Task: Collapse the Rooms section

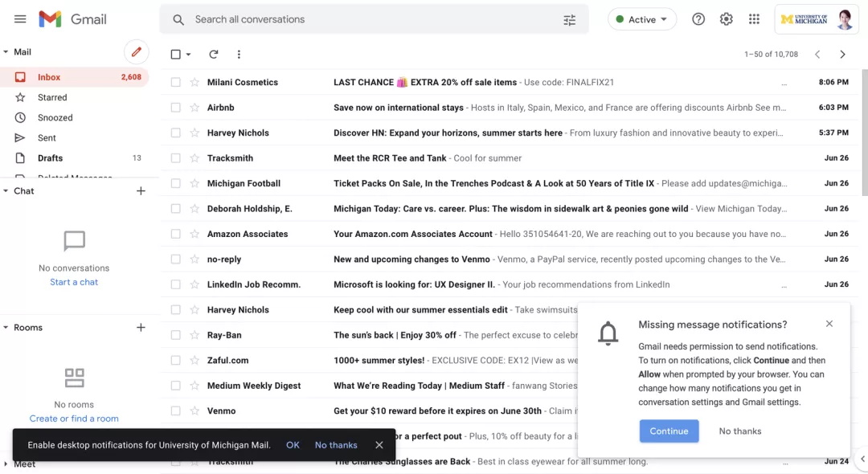Action: [6, 328]
